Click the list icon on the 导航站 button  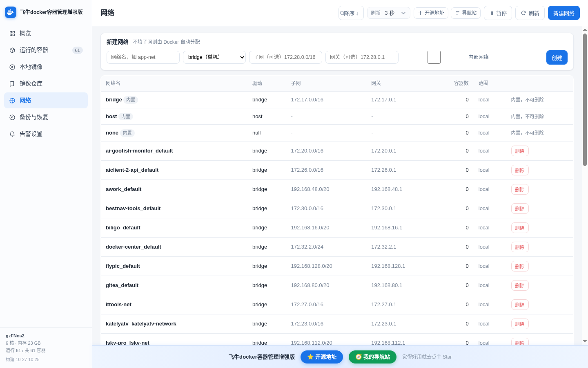[x=457, y=13]
